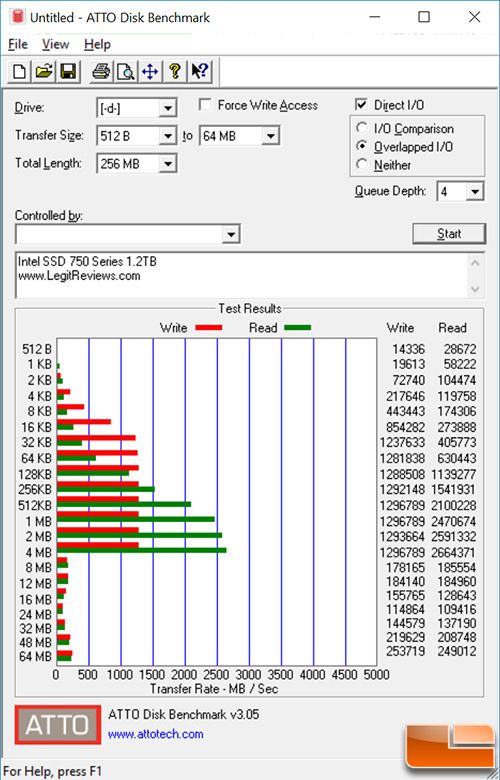
Task: Open the File menu
Action: click(x=17, y=44)
